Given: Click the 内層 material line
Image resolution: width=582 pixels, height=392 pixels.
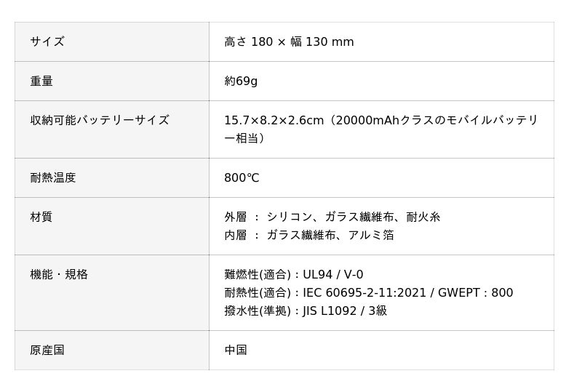Looking at the screenshot, I should pos(308,236).
